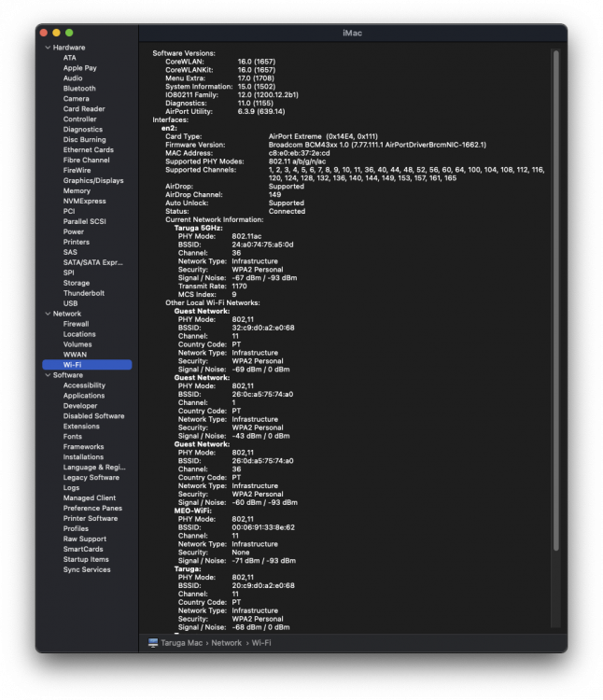Select Managed Client entry
Image resolution: width=603 pixels, height=700 pixels.
point(90,498)
